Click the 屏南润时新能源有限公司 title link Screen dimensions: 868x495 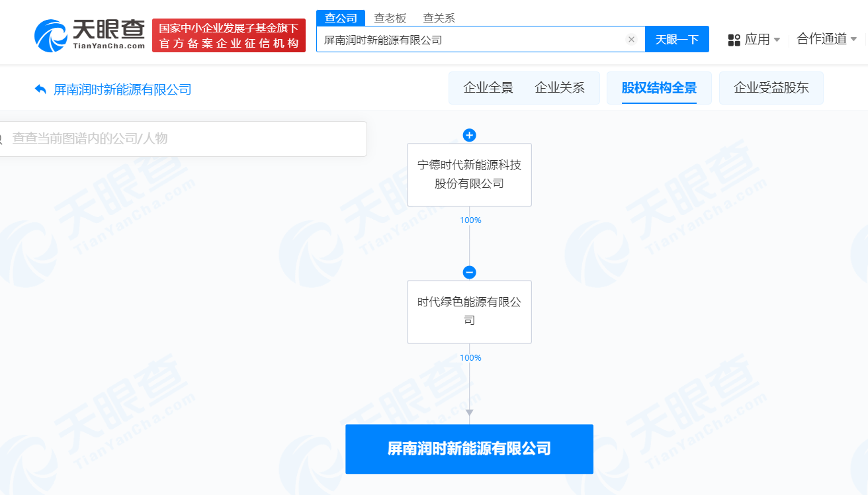(x=122, y=89)
